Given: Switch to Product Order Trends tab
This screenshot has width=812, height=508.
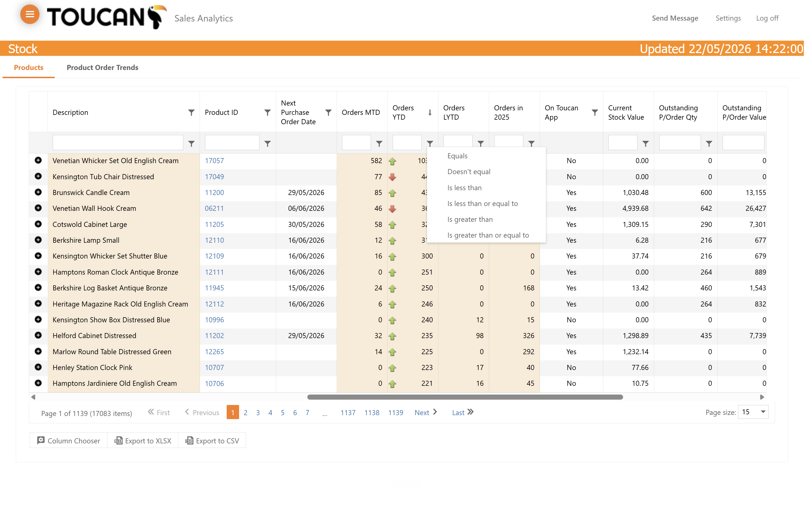Looking at the screenshot, I should click(x=102, y=67).
